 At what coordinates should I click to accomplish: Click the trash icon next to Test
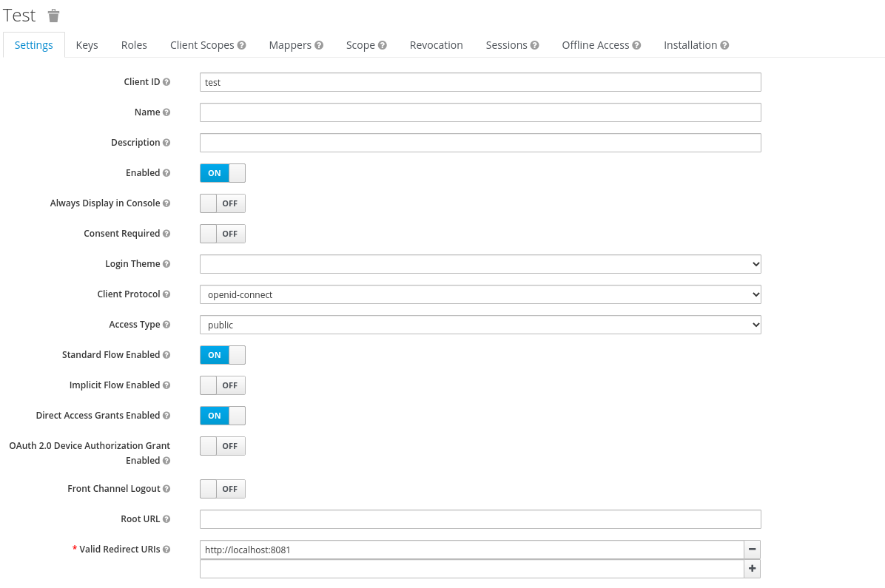(x=53, y=16)
